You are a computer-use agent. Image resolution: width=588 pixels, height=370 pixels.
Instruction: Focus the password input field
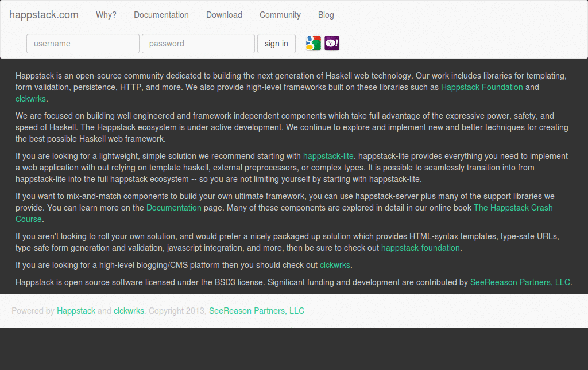click(x=198, y=44)
